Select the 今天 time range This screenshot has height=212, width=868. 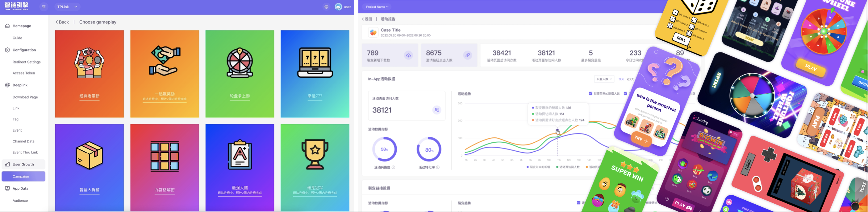coord(621,79)
